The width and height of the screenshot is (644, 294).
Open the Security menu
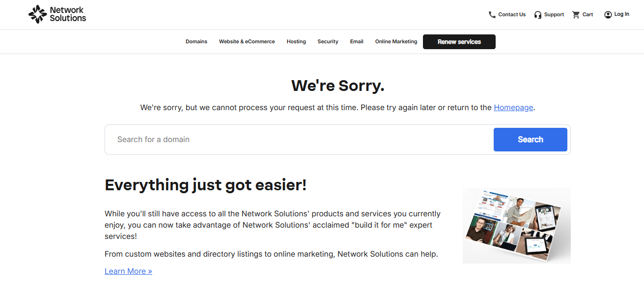pos(328,41)
